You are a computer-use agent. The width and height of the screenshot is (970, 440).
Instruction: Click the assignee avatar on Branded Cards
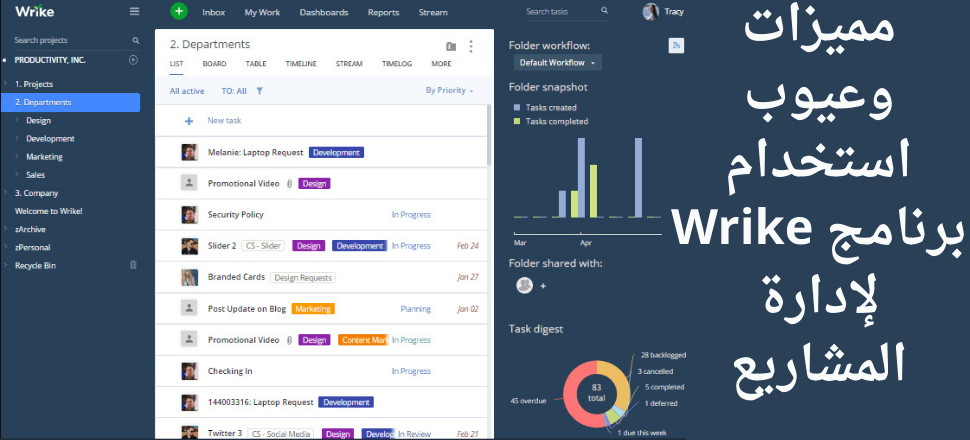pyautogui.click(x=189, y=277)
